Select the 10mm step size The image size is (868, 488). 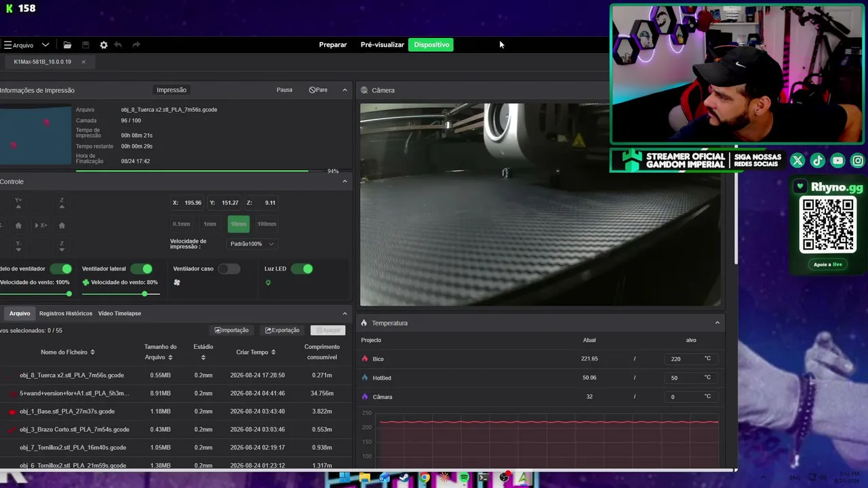(238, 224)
